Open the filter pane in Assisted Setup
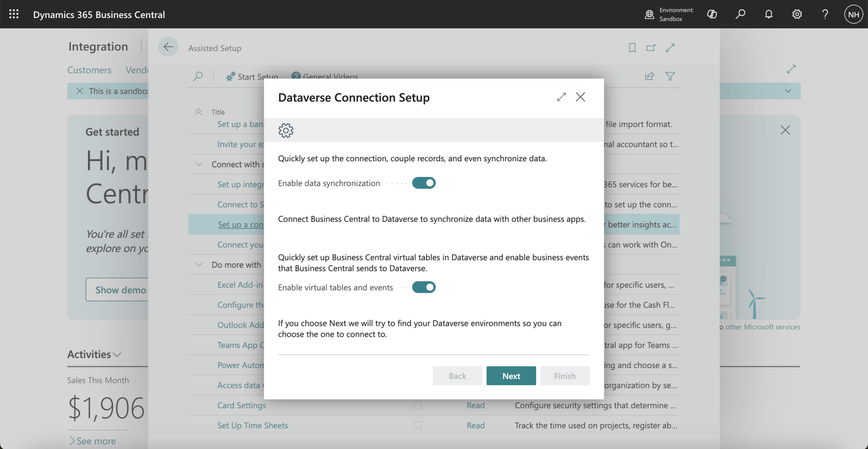 pos(670,76)
